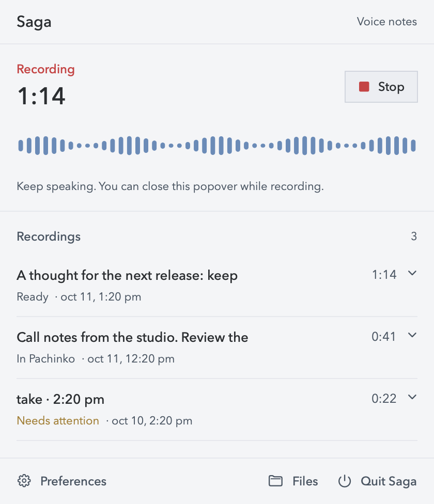Click the 'Keep speaking' hint text
Screen dimensions: 434x504
(170, 186)
